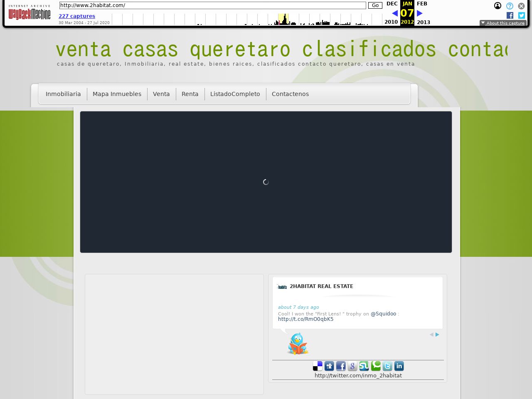Click the Wayback Machine help icon

click(510, 6)
